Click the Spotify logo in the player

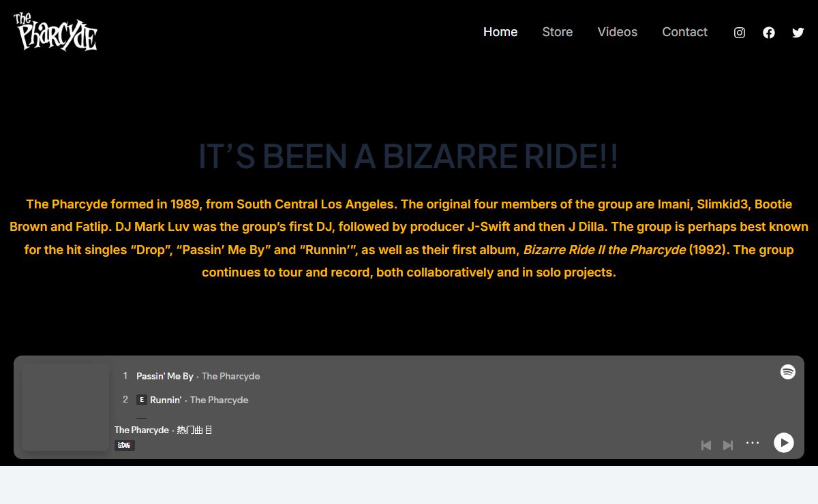(x=788, y=372)
